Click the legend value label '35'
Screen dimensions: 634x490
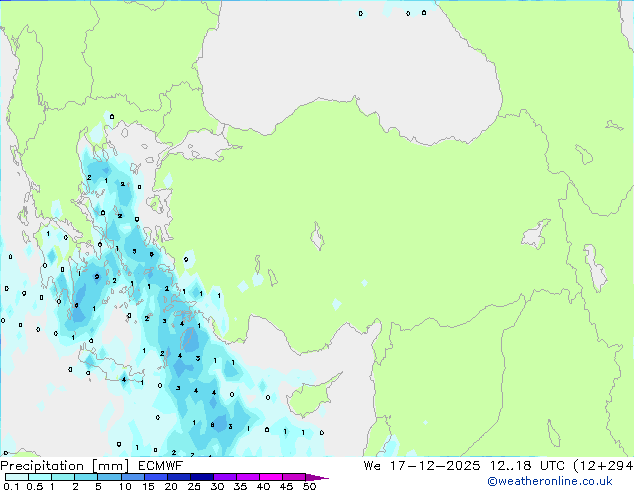(240, 486)
